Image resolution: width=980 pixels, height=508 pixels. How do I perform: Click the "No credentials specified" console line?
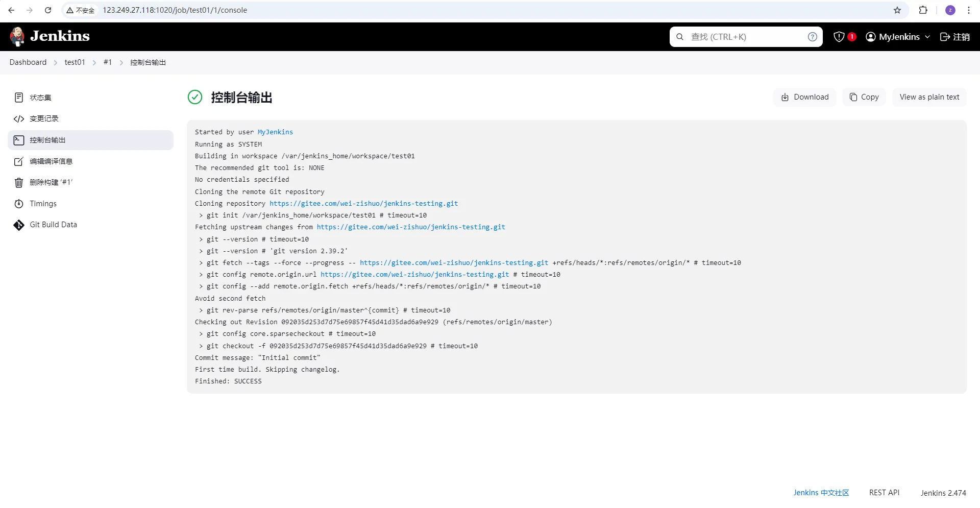point(242,180)
